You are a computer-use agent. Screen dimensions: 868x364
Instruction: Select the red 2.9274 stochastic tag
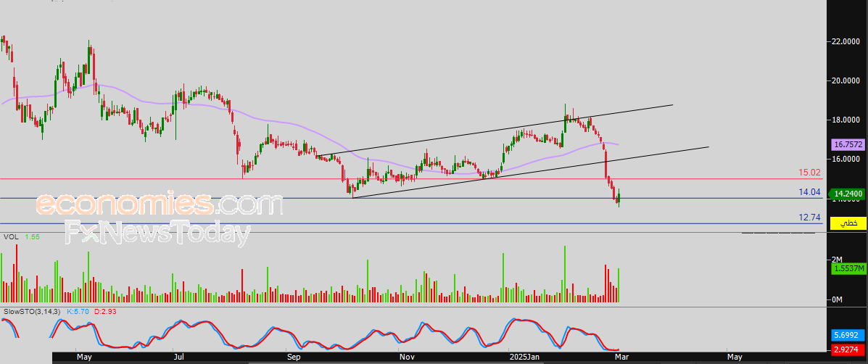click(x=848, y=349)
